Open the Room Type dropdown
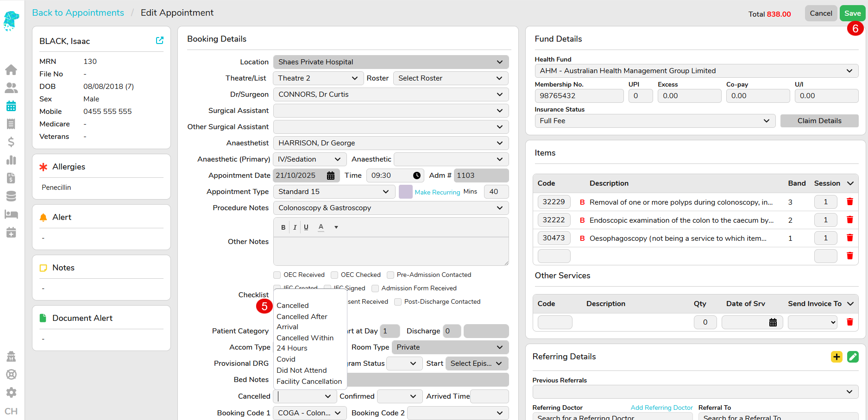This screenshot has width=868, height=420. [449, 347]
